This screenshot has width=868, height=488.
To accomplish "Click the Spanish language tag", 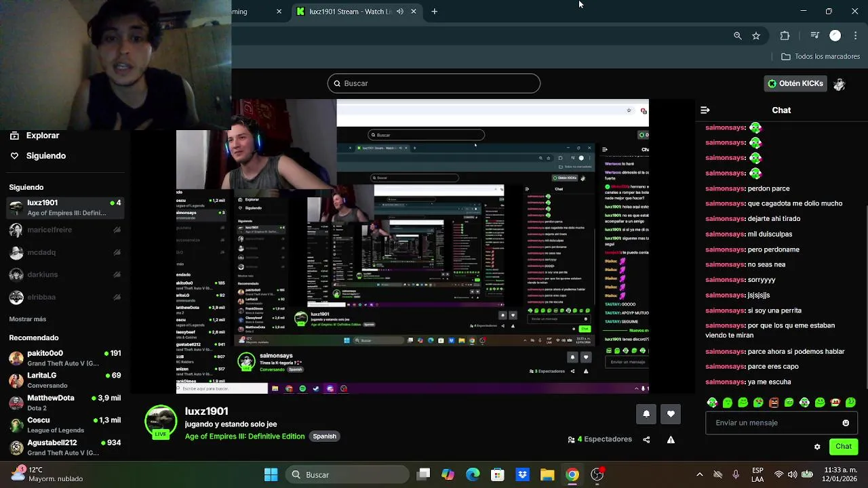I will [325, 436].
